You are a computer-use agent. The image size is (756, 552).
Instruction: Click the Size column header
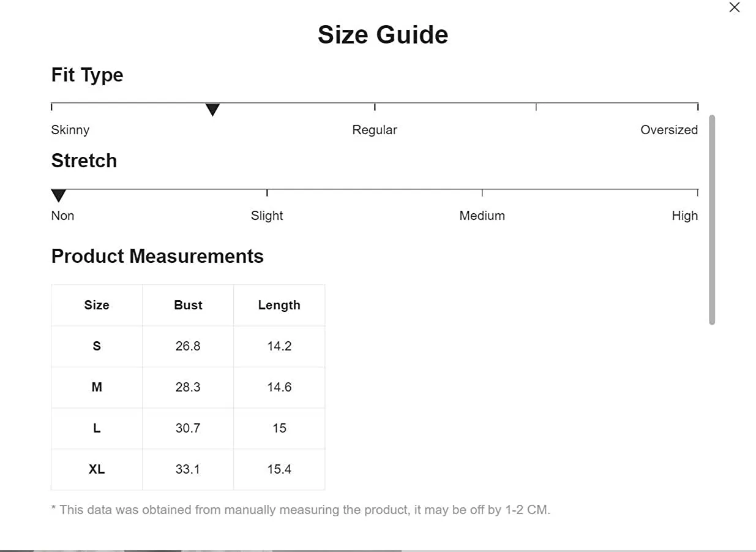(x=97, y=305)
